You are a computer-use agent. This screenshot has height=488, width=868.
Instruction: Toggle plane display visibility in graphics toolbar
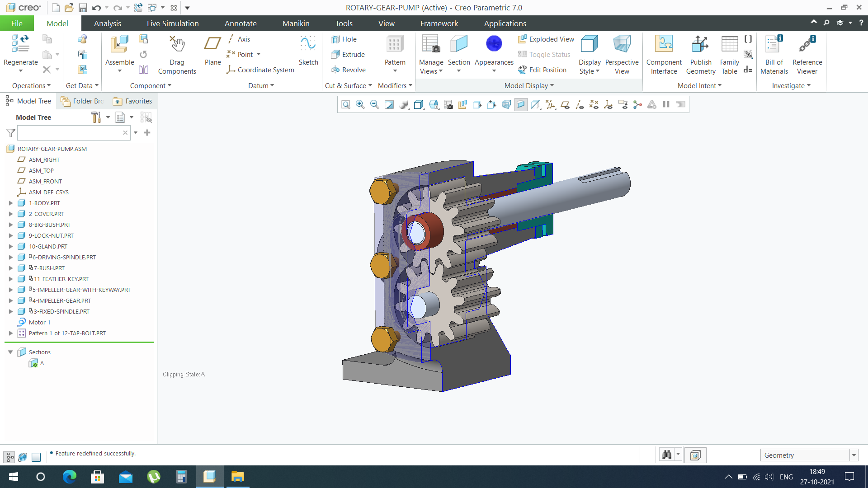click(x=565, y=105)
